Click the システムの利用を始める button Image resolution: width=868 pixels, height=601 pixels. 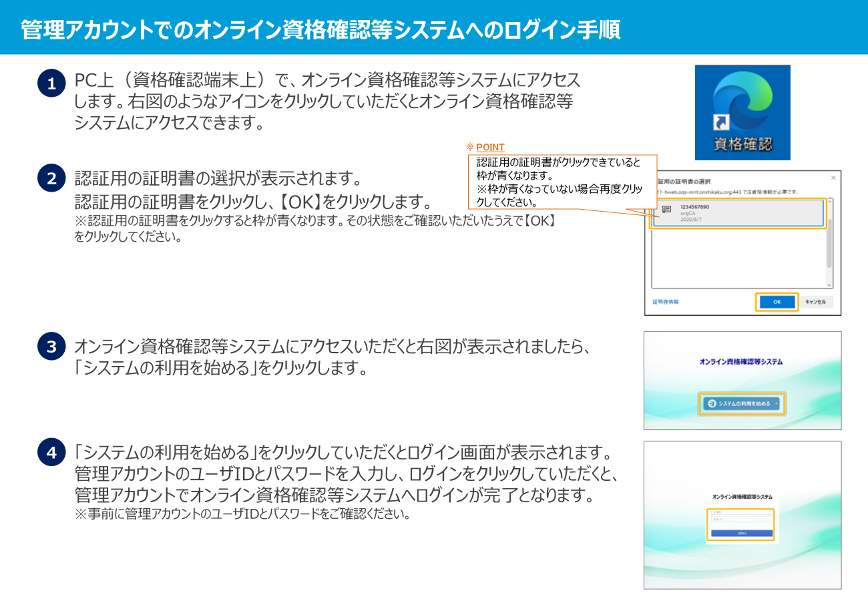742,403
